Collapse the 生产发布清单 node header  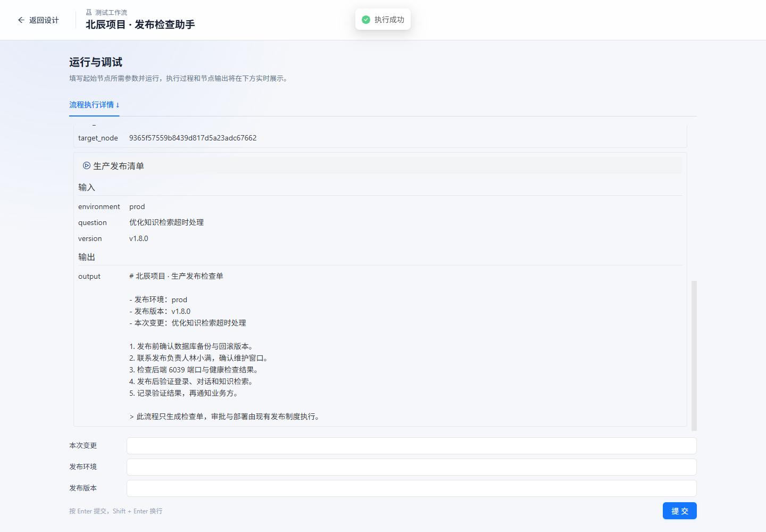(x=380, y=166)
